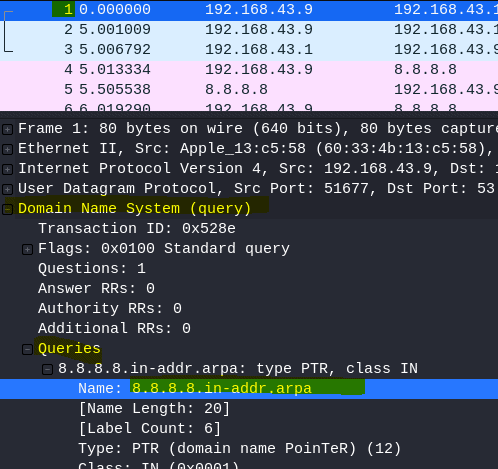Expand User Datagram Protocol section
Screen dimensions: 498x469
pos(7,189)
